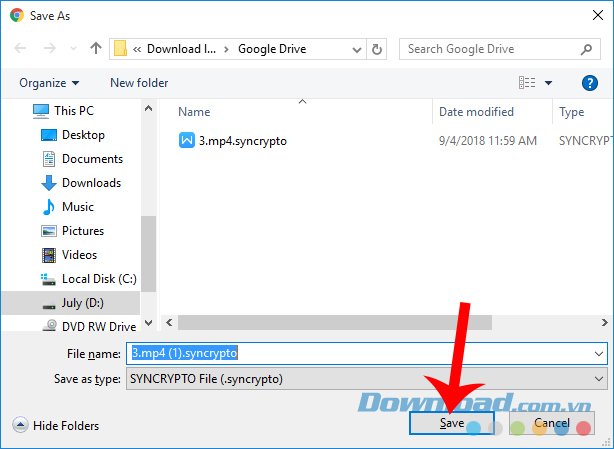Click the DVD RW disc icon
The height and width of the screenshot is (449, 614).
49,325
